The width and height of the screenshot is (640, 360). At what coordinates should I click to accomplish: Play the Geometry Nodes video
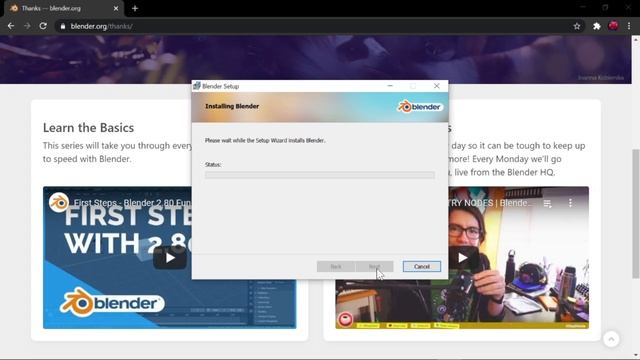click(462, 258)
